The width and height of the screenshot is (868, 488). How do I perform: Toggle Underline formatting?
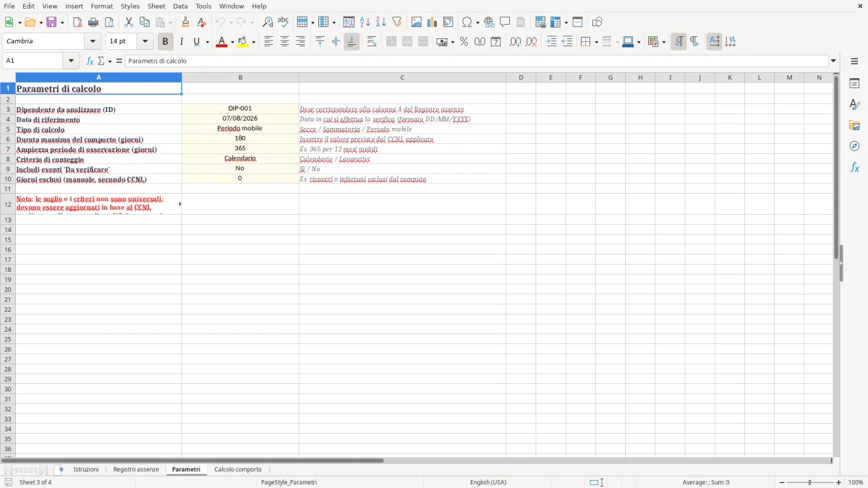(196, 42)
